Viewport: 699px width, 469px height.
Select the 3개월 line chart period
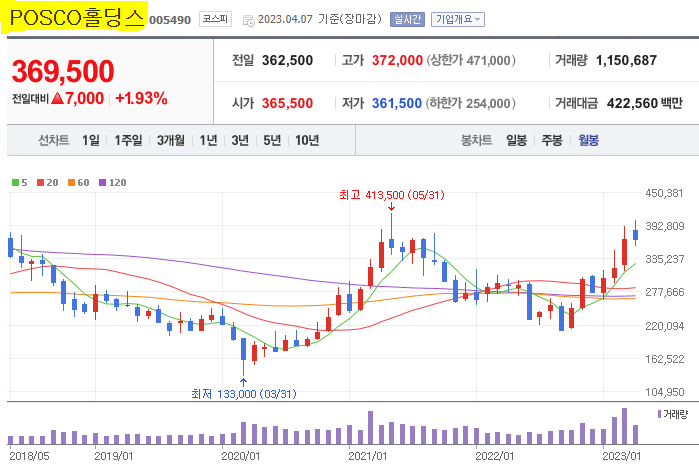[x=171, y=140]
